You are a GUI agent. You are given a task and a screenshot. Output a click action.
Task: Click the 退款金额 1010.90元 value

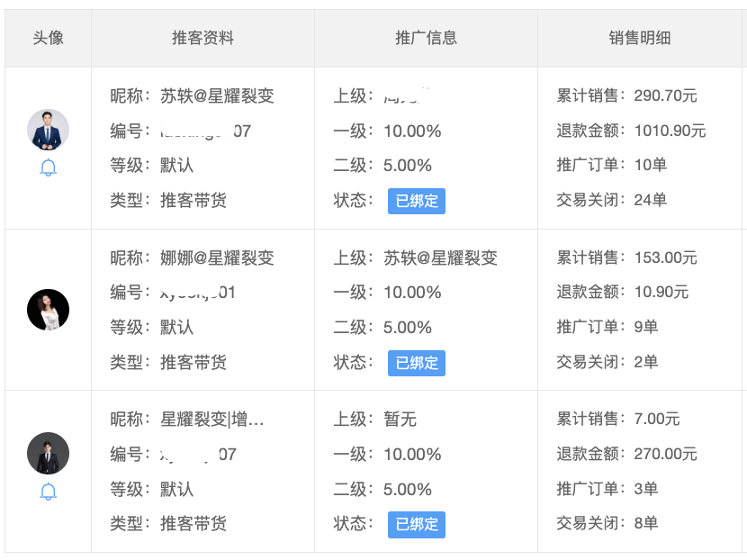point(670,131)
